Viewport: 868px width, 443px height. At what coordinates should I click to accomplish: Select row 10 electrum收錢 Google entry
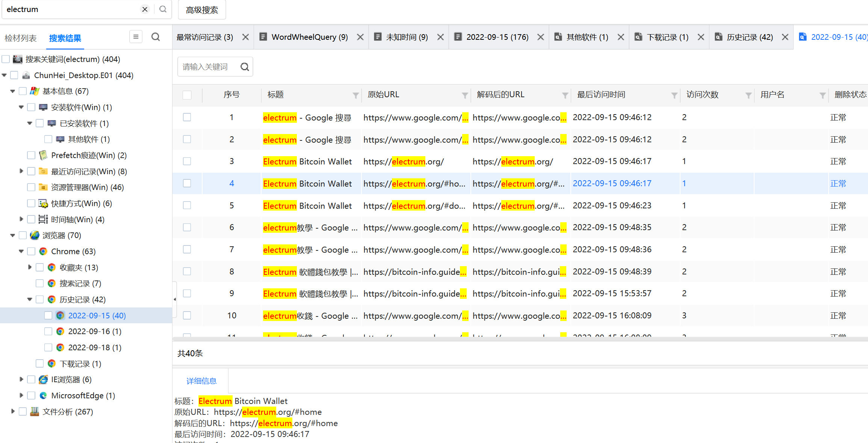[520, 315]
